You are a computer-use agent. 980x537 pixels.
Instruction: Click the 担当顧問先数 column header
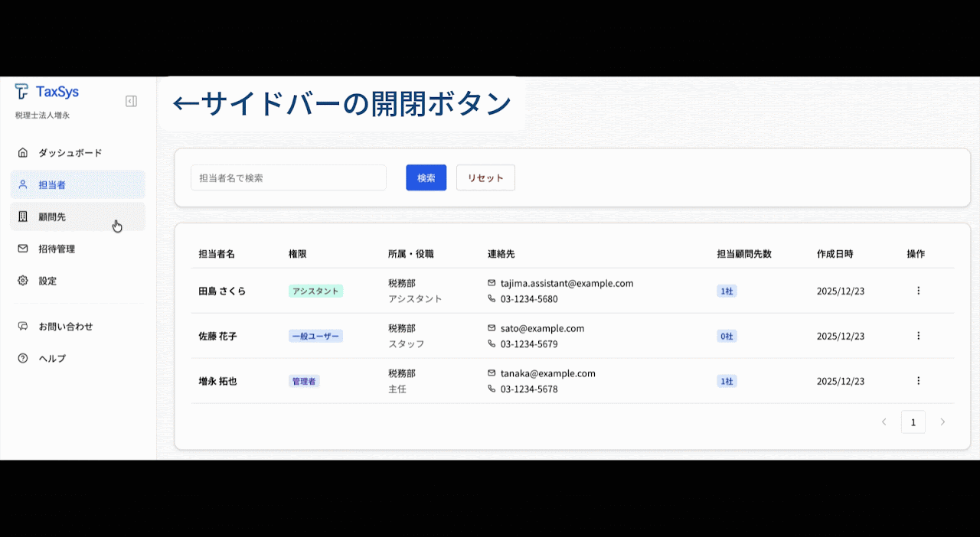(x=744, y=254)
